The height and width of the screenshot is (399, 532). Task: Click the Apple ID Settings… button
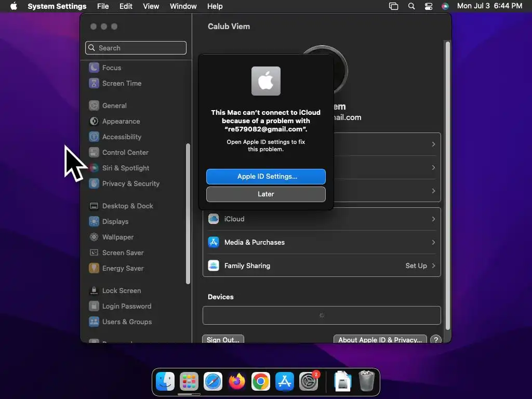(266, 177)
